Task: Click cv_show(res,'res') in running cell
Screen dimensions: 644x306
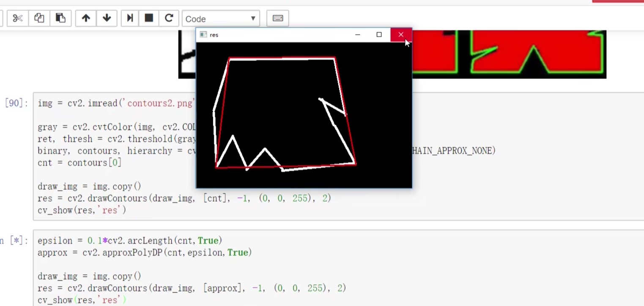Action: coord(82,300)
